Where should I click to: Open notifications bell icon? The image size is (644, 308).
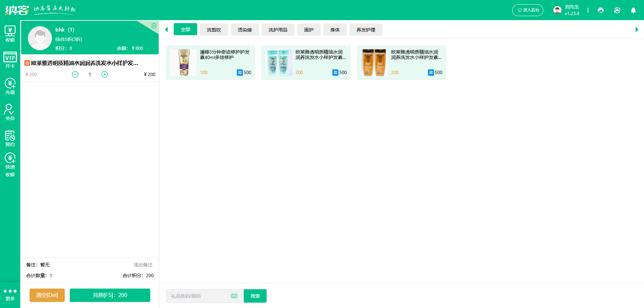coord(633,10)
